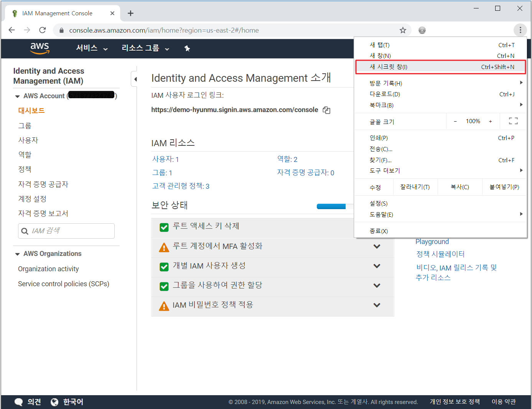Image resolution: width=532 pixels, height=409 pixels.
Task: Click 개인 정보 보호 정책 footer link
Action: [x=455, y=402]
